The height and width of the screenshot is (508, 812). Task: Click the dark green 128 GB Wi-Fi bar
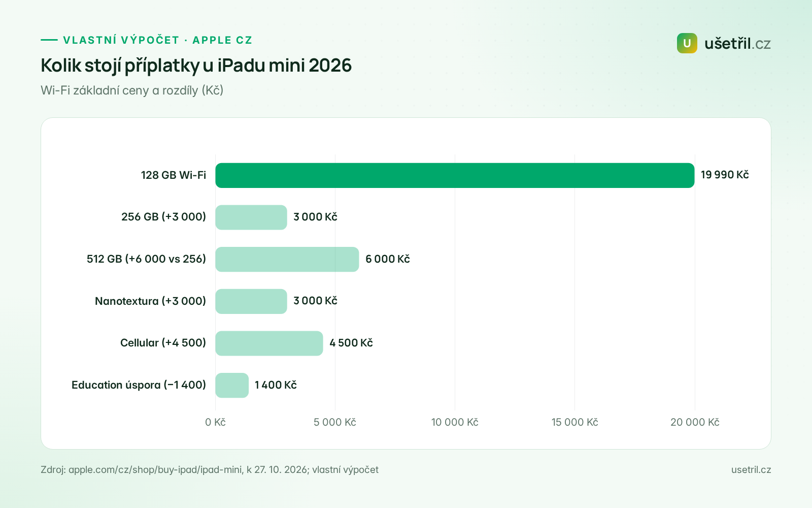(x=455, y=175)
